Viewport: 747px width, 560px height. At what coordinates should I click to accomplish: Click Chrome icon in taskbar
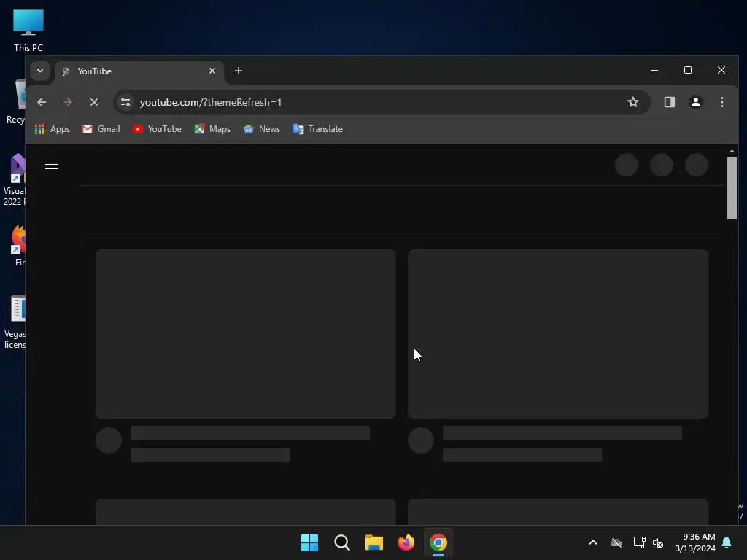(x=438, y=542)
